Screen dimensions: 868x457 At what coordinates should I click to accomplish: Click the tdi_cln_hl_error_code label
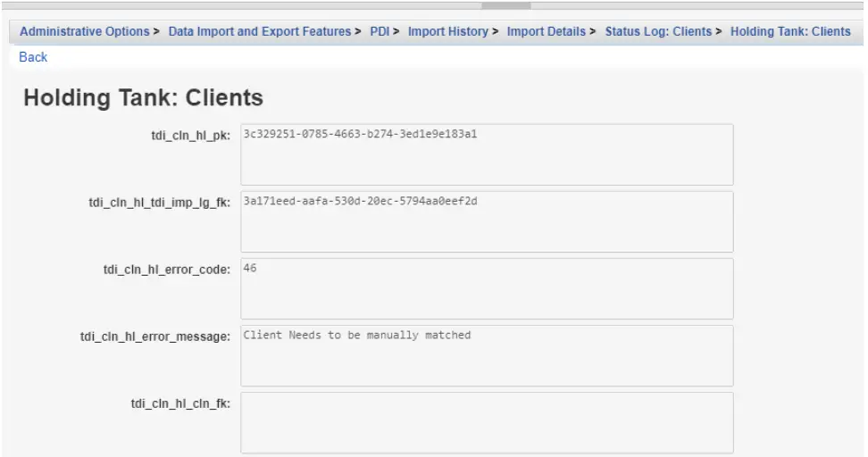point(167,270)
